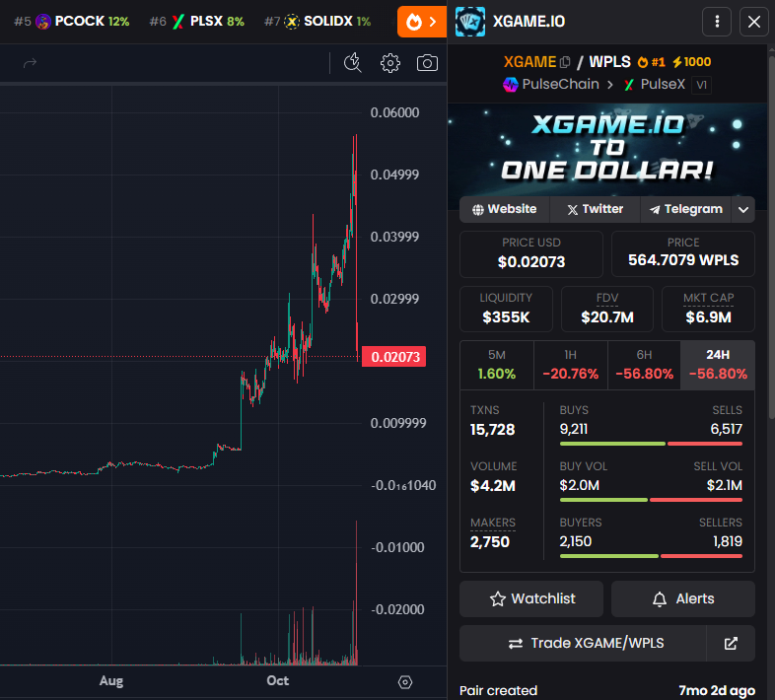
Task: Click the SELL VOL $2.1M value
Action: [x=724, y=485]
